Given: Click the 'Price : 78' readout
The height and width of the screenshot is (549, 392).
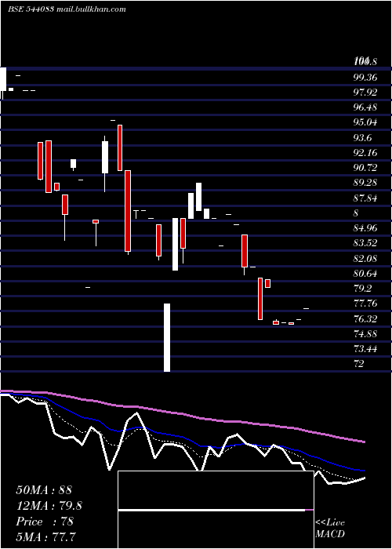Looking at the screenshot, I should coord(45,522).
